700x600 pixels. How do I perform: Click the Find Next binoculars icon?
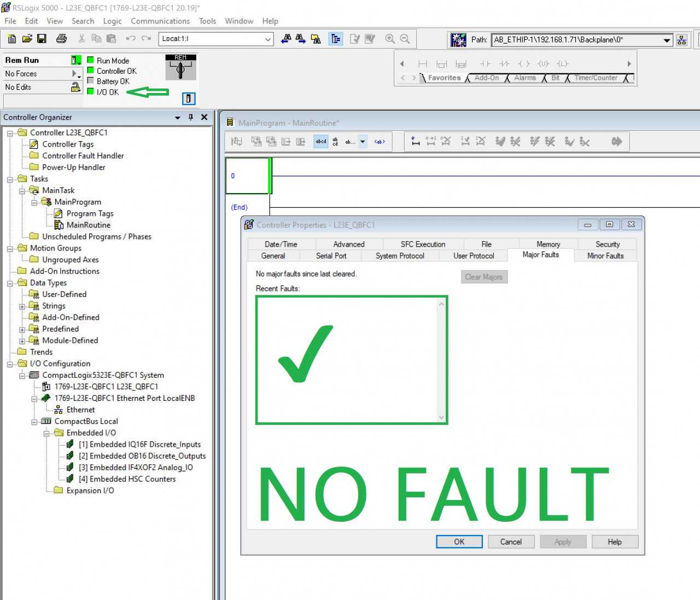point(300,39)
